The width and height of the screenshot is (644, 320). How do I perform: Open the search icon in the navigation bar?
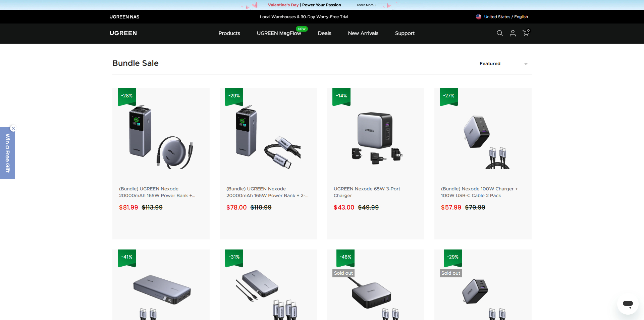pos(499,33)
